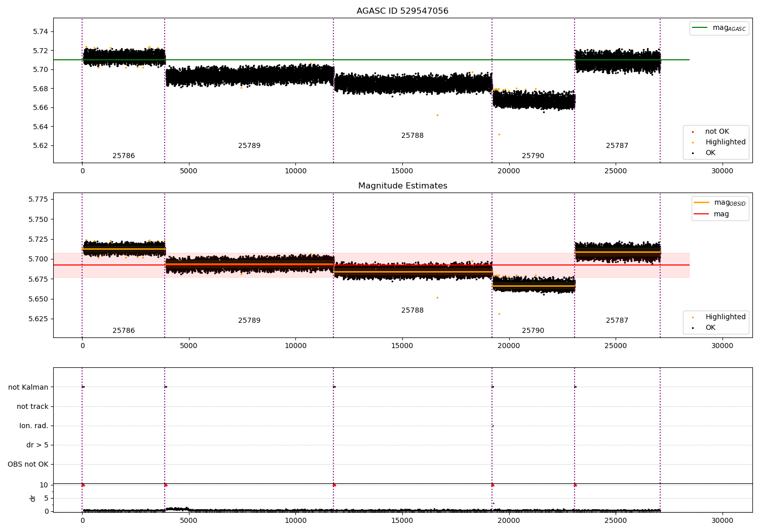Click y-axis tick 5.62 in top plot
This screenshot has width=760, height=532.
pos(40,145)
